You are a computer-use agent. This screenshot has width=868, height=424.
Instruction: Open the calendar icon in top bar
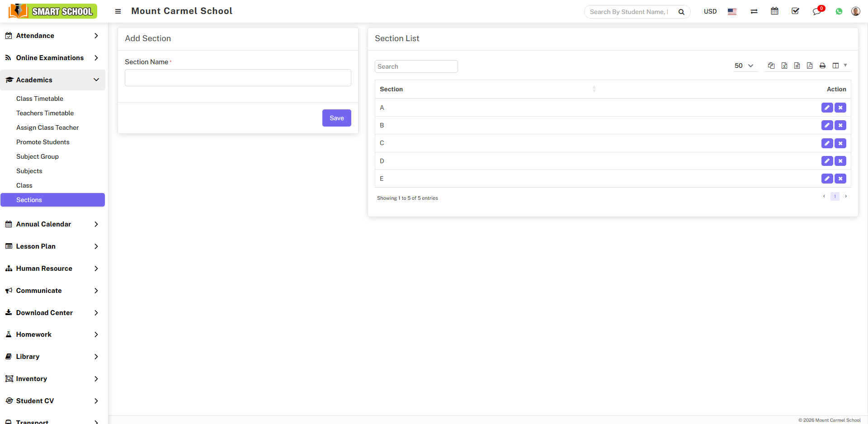(774, 11)
